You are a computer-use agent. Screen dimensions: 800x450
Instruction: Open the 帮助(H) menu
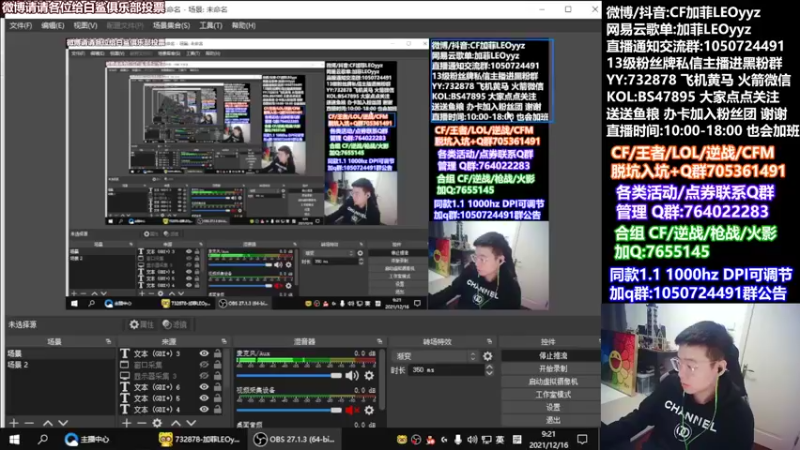[x=243, y=26]
